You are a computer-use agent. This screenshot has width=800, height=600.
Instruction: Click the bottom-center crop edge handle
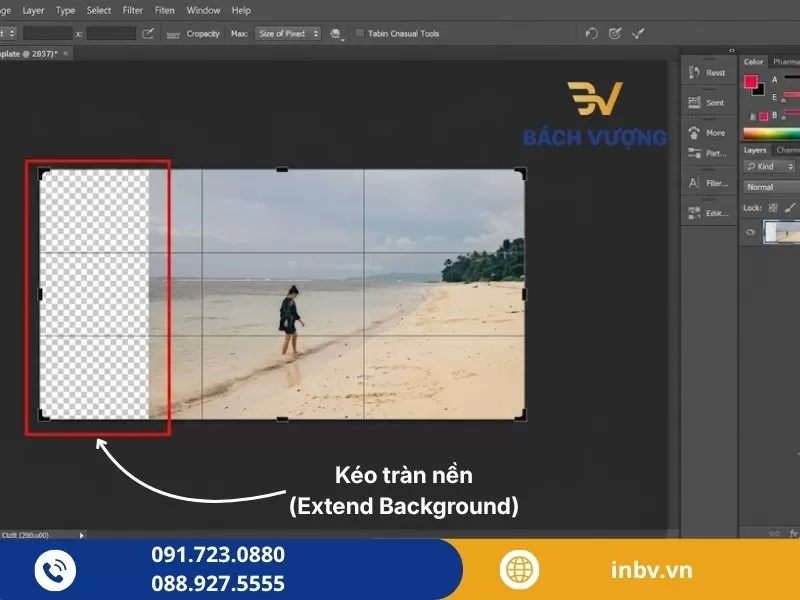tap(282, 419)
